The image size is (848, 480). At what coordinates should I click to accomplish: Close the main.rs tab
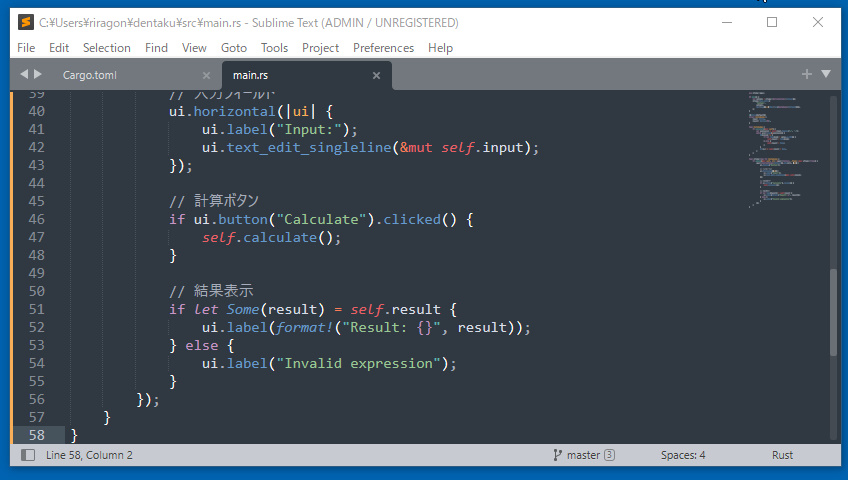tap(376, 75)
